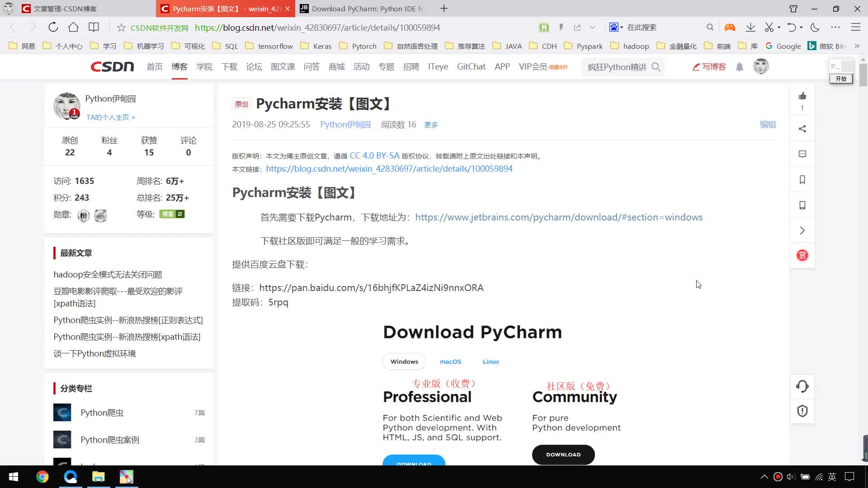Viewport: 868px width, 488px height.
Task: Click 写博客 write blog button
Action: click(x=709, y=67)
